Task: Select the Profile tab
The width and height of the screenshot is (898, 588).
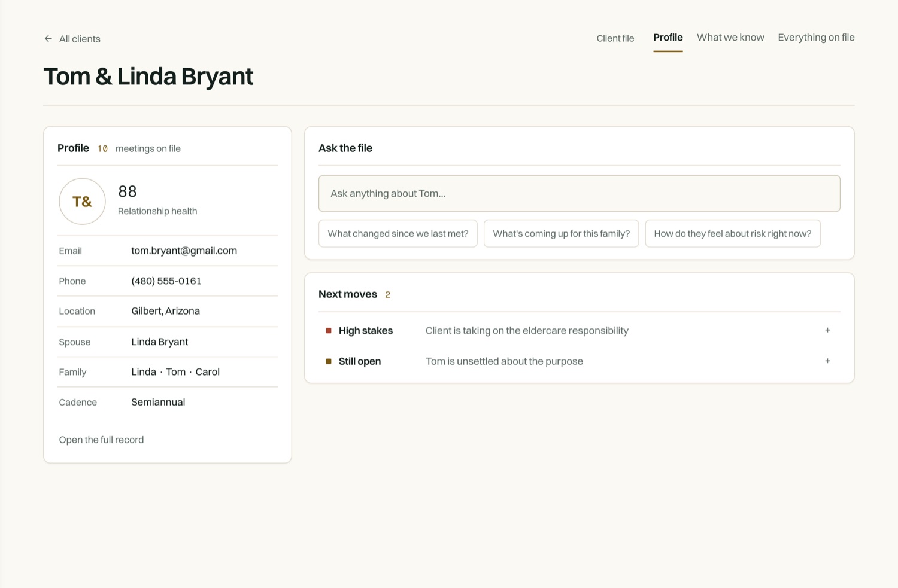Action: pos(668,38)
